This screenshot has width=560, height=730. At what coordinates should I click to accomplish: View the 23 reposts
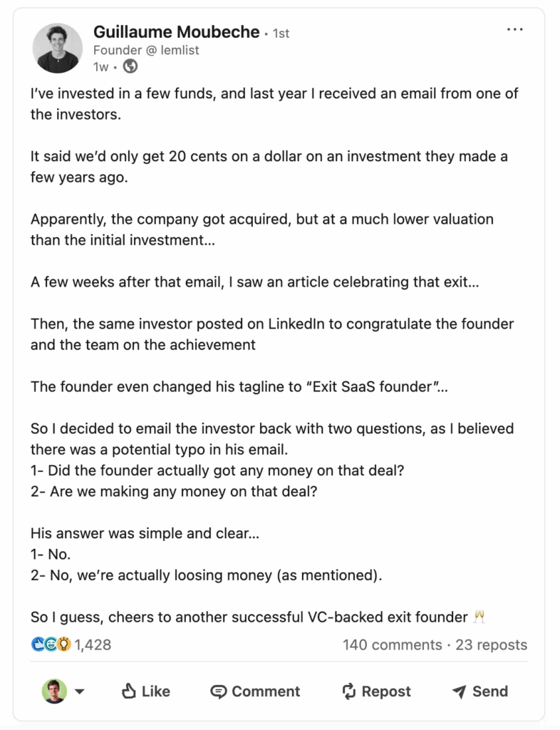tap(492, 644)
